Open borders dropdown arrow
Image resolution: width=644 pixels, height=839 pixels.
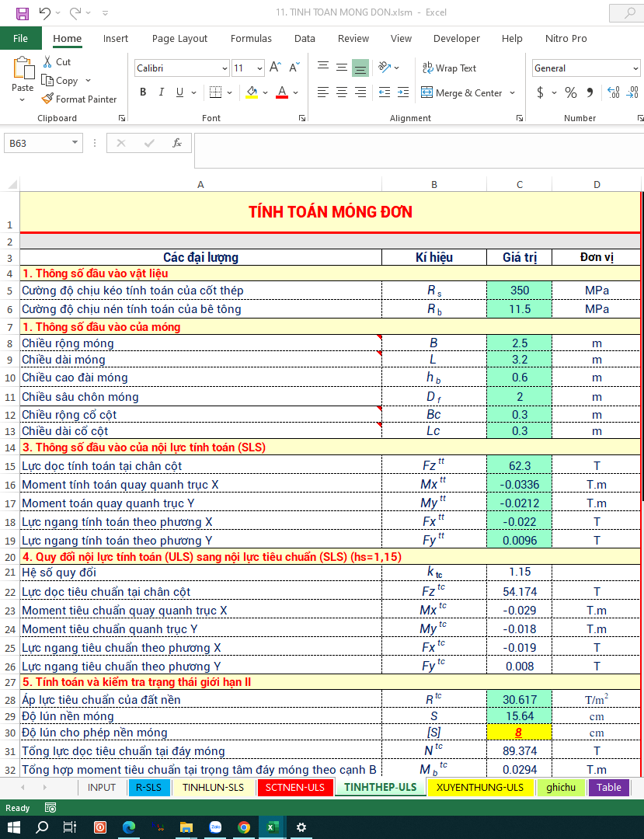coord(229,92)
